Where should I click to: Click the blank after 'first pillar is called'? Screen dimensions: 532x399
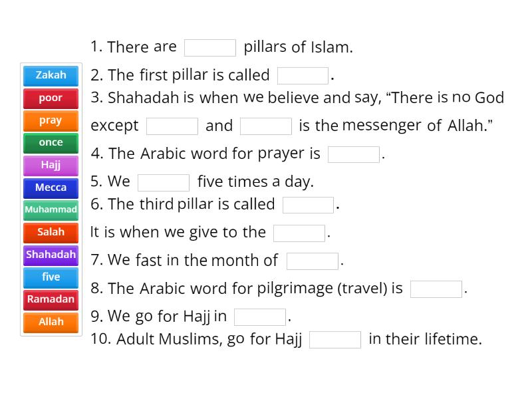click(x=303, y=74)
